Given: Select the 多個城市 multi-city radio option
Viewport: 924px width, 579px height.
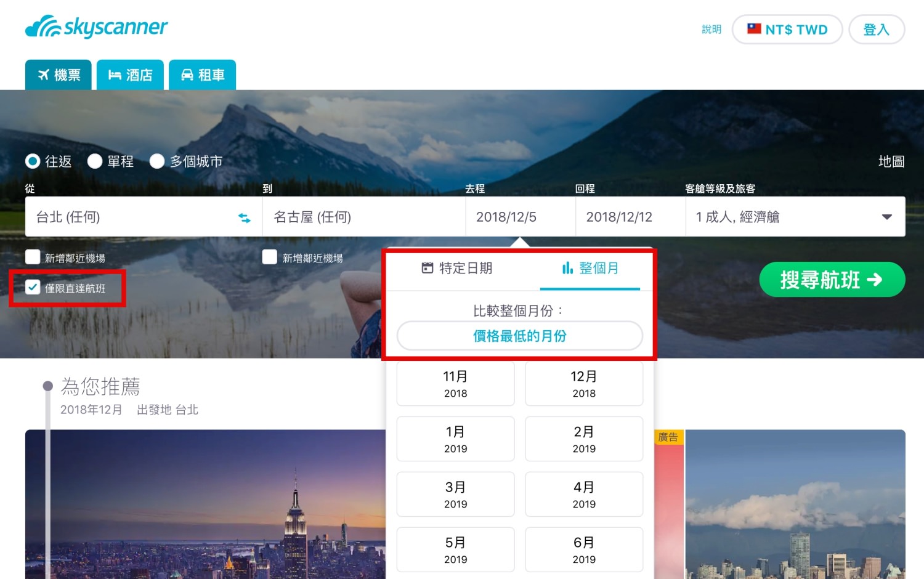Looking at the screenshot, I should point(157,161).
